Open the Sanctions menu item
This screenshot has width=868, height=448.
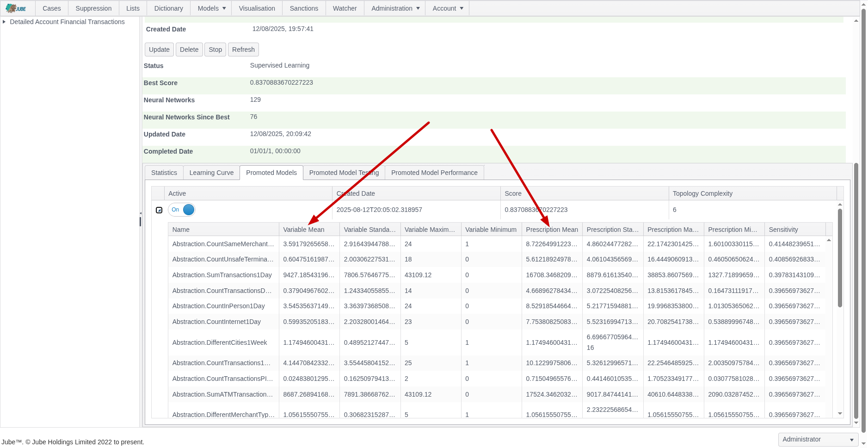tap(304, 8)
